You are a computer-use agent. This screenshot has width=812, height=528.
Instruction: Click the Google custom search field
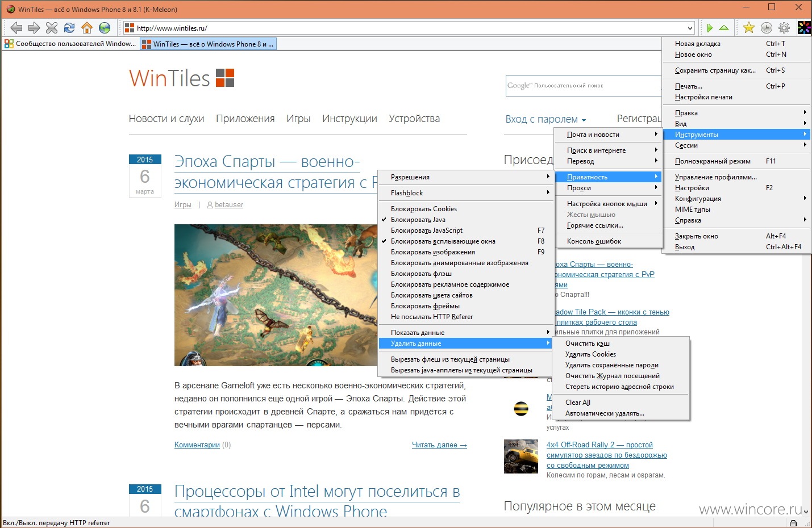(583, 86)
